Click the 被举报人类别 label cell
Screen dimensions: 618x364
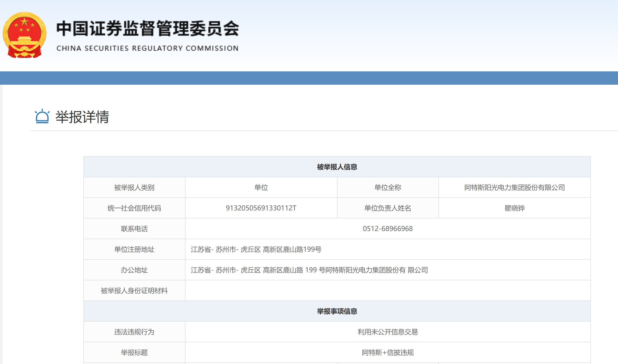(x=134, y=188)
